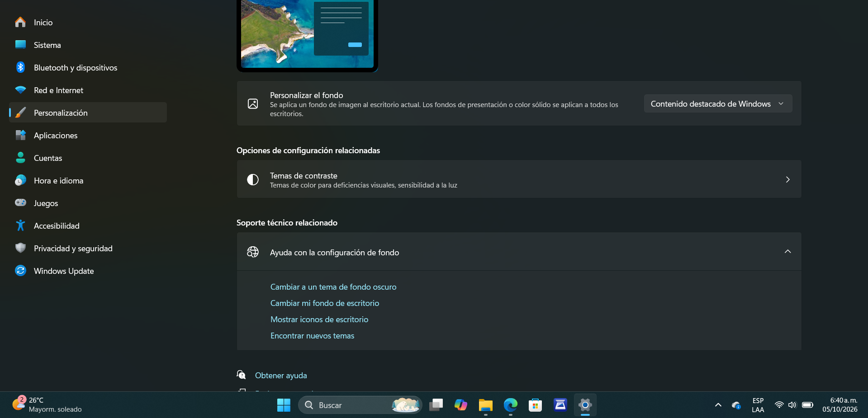Click the Wi-Fi network tray icon
868x418 pixels.
779,405
